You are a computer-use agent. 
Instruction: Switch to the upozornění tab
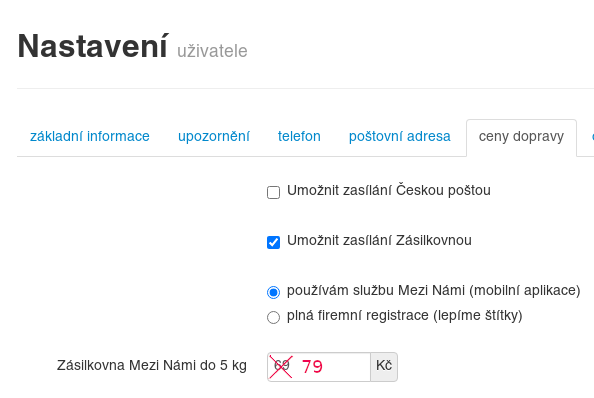pyautogui.click(x=214, y=136)
